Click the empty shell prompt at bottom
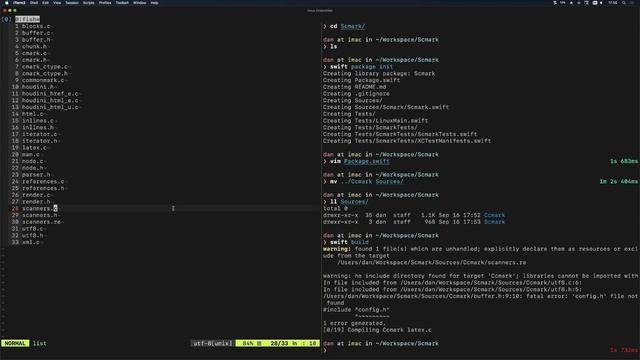Screen dimensions: 640x360 click(x=325, y=350)
